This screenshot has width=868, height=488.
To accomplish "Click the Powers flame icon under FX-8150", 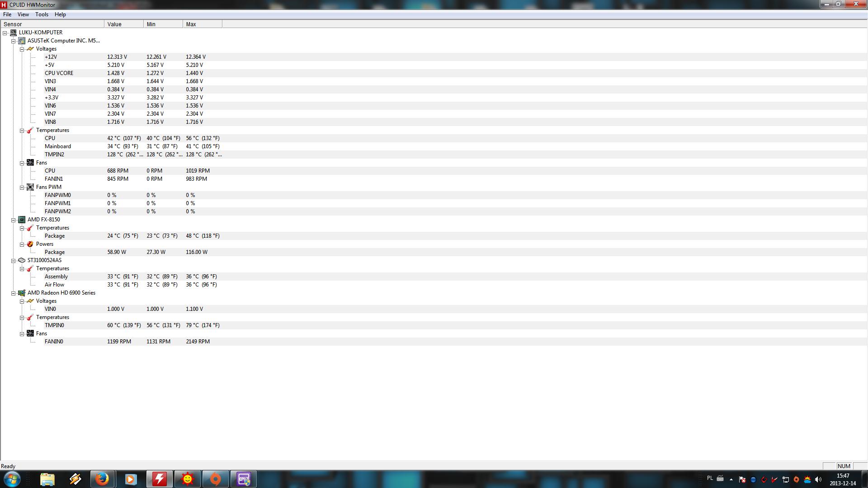I will click(30, 244).
